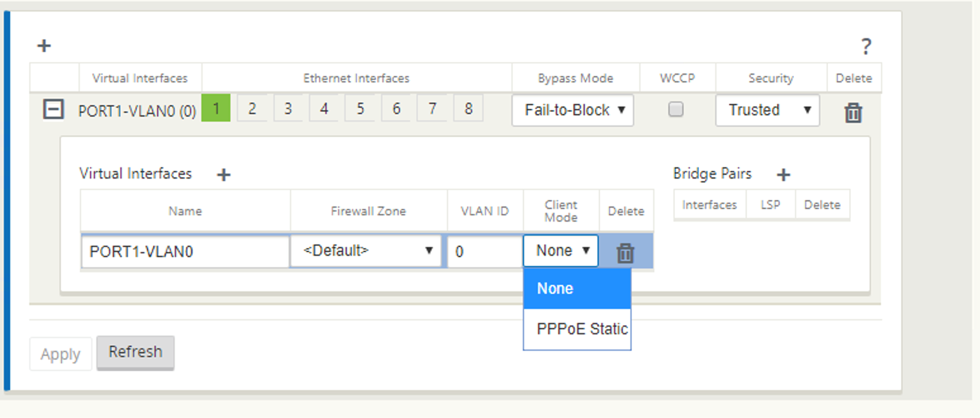The height and width of the screenshot is (418, 980).
Task: Click the Interfaces header under Bridge Pairs
Action: (x=710, y=205)
